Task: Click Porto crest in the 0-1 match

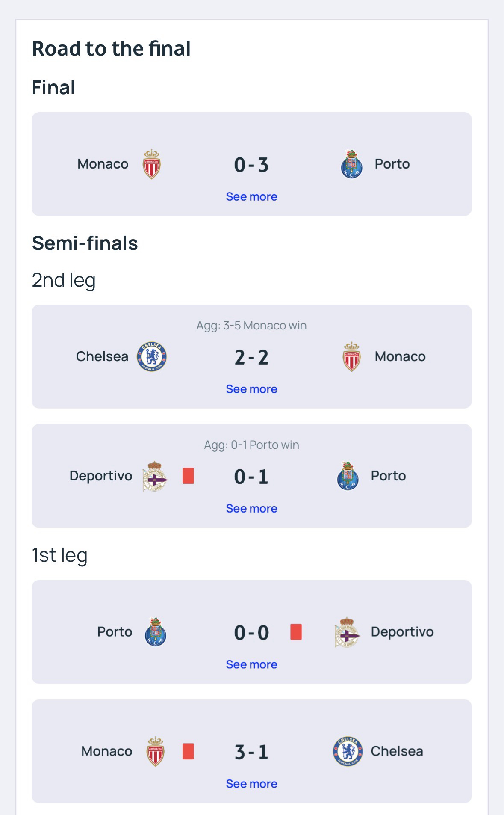Action: (x=348, y=476)
